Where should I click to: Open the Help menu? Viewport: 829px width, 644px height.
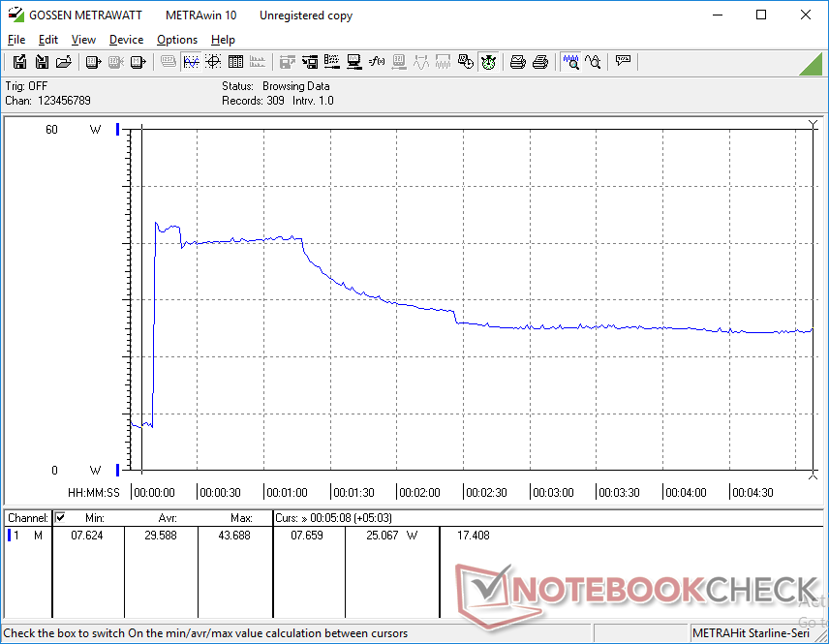[x=223, y=40]
